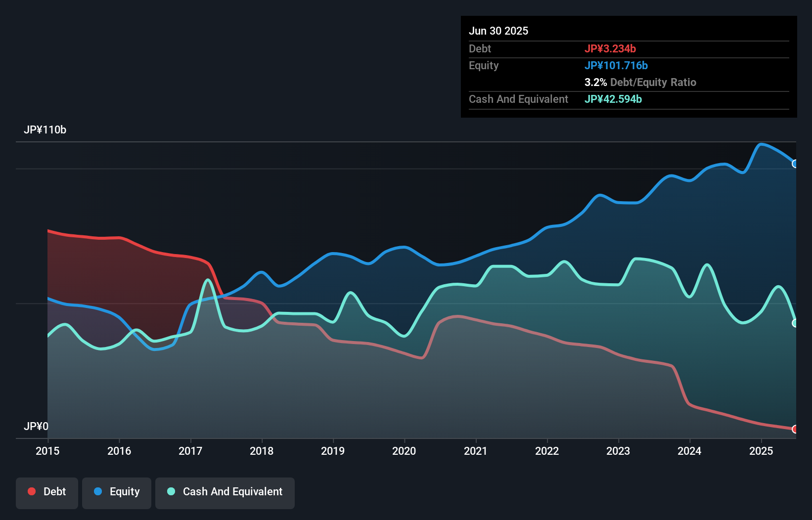812x520 pixels.
Task: Click the red Debt legend dot
Action: coord(32,491)
